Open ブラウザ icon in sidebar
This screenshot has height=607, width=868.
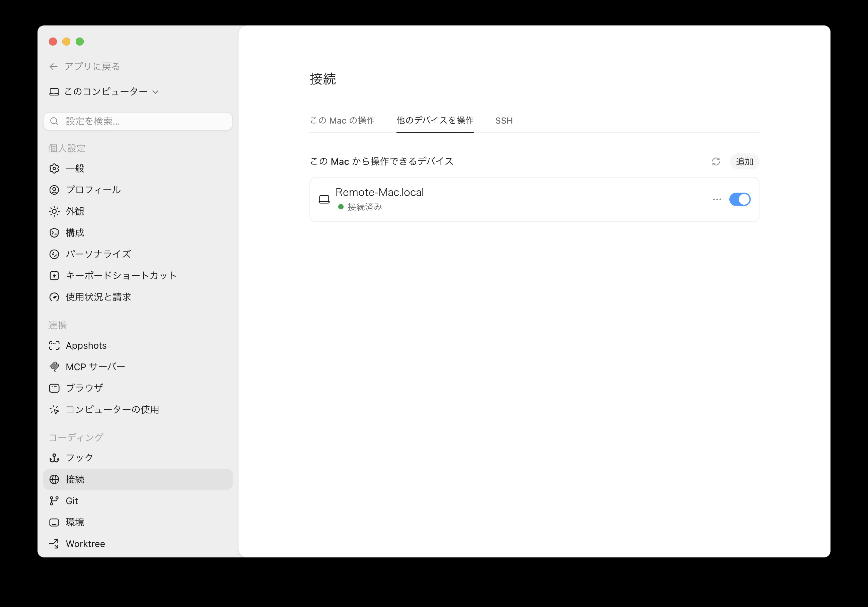(54, 388)
